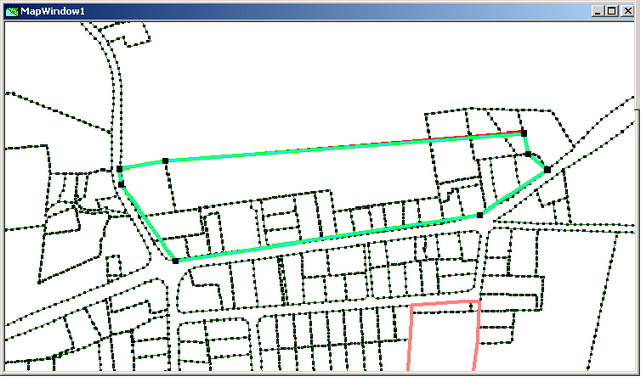Click the vertical scrollbar thumb beside the map
This screenshot has width=641, height=377.
coord(637,66)
